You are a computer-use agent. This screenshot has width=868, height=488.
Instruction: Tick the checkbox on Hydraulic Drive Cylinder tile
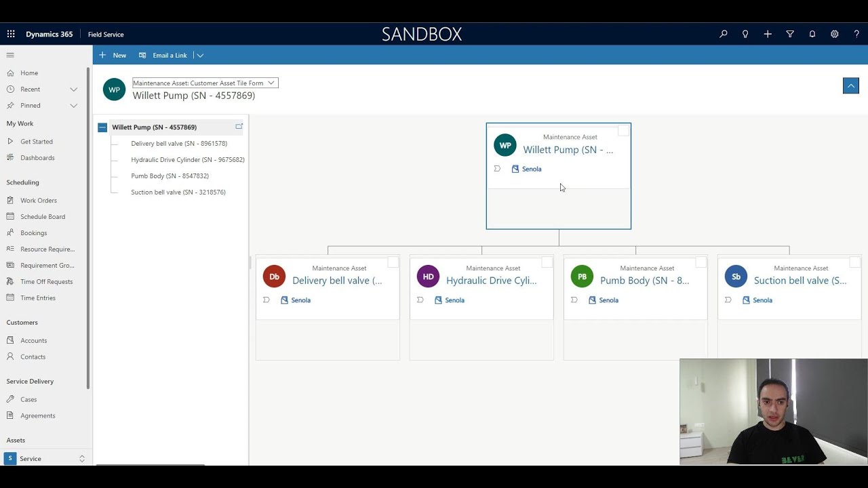click(x=547, y=262)
